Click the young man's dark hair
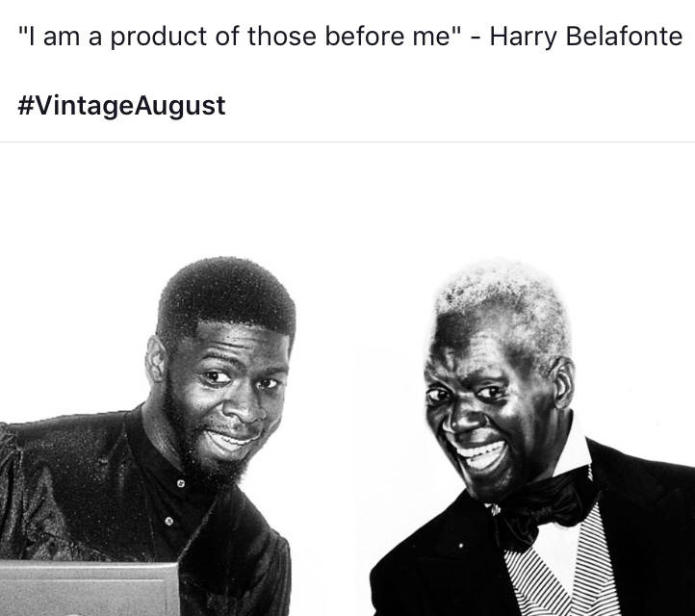The height and width of the screenshot is (616, 695). [226, 295]
